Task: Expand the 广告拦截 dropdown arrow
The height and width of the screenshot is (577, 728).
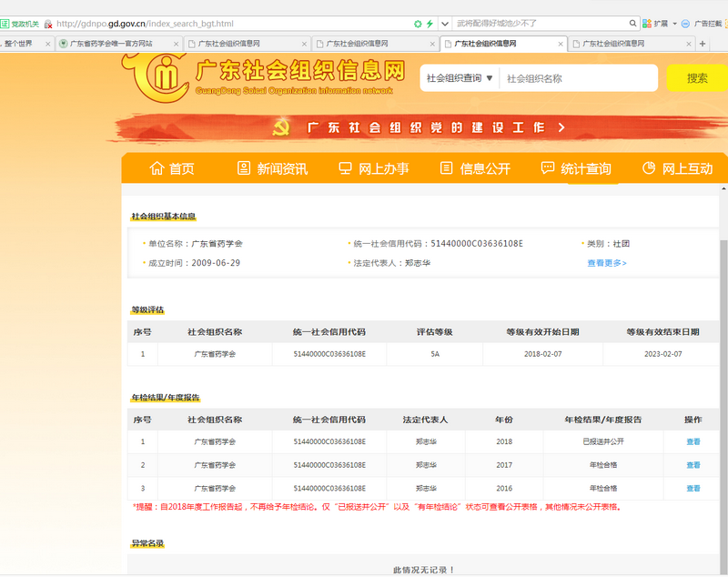Action: (723, 23)
